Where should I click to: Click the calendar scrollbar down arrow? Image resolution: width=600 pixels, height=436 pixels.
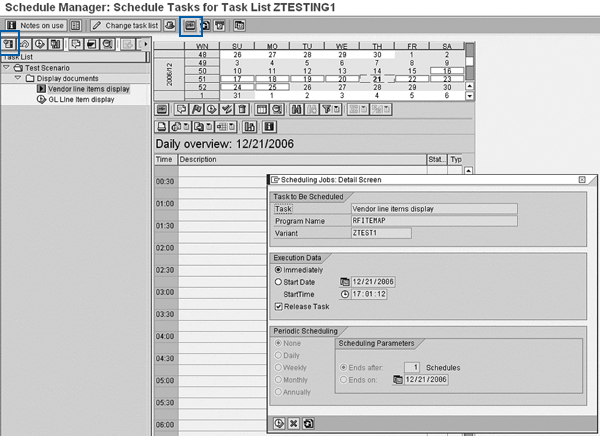(469, 97)
